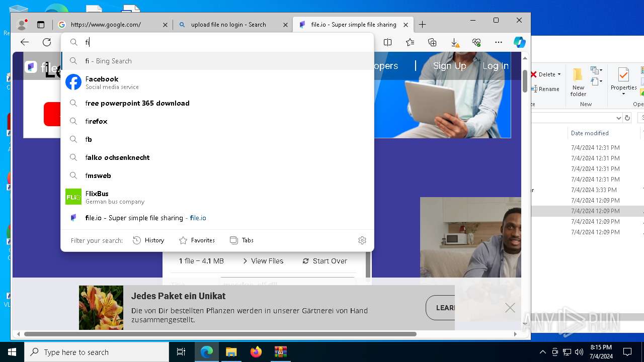Click Rename in Explorer ribbon
The height and width of the screenshot is (362, 644).
(x=545, y=89)
